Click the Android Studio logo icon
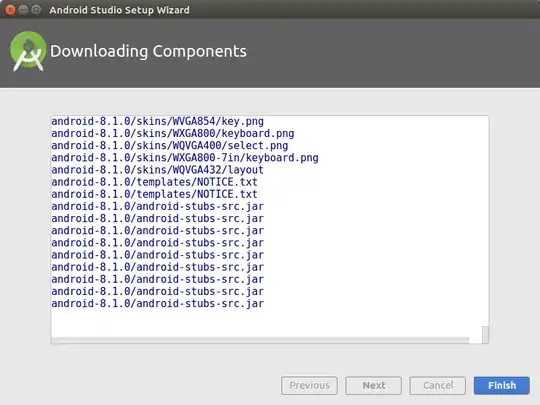The width and height of the screenshot is (540, 405). pos(28,51)
